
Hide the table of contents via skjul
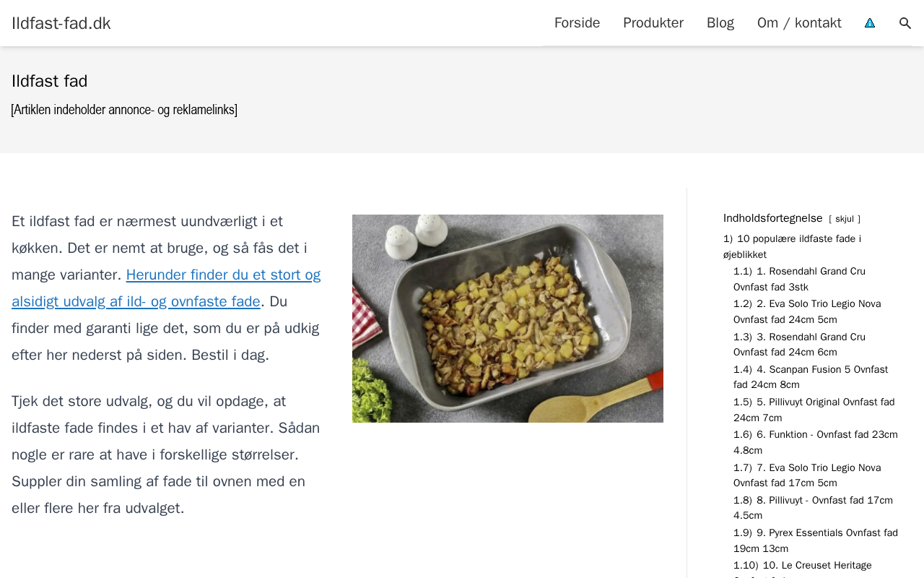tap(845, 219)
